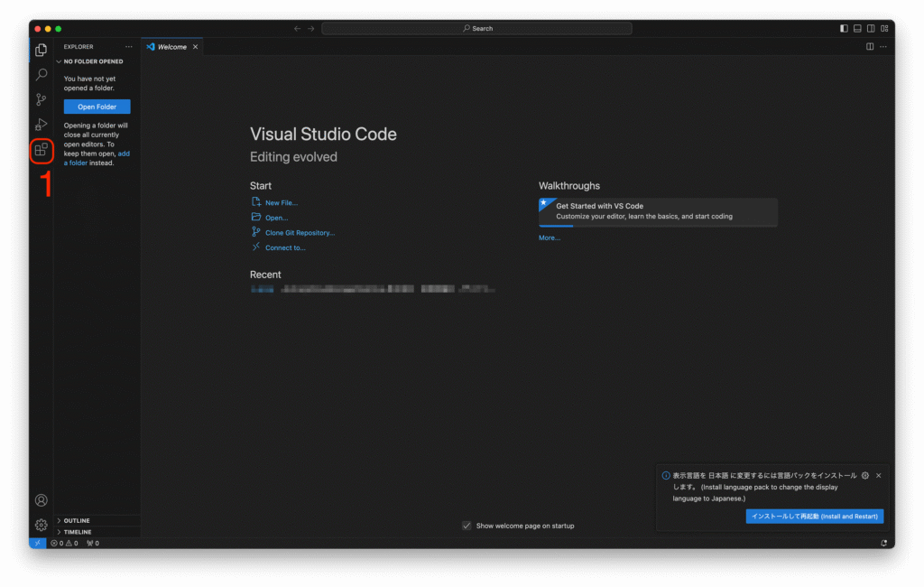Click Clone Git Repository link
This screenshot has height=587, width=924.
pos(300,233)
